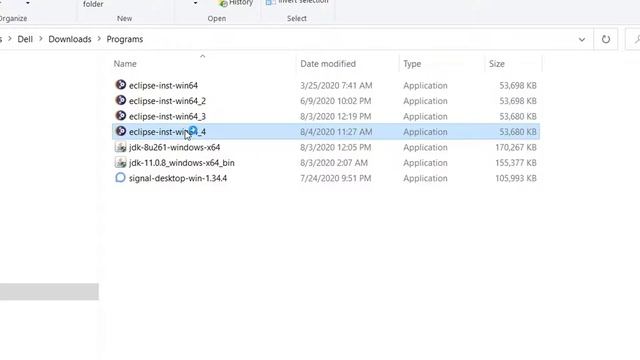
Task: Select file signal-desktop-win-1.34.4
Action: coord(178,178)
